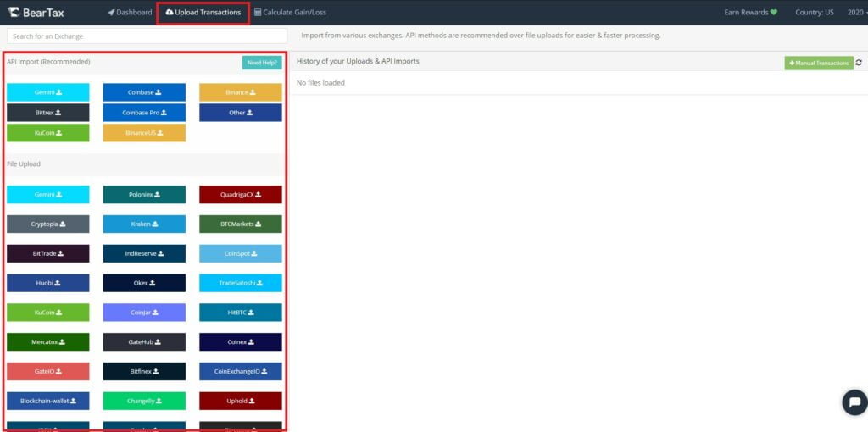The image size is (868, 432).
Task: Choose Kraken file upload
Action: tap(144, 224)
